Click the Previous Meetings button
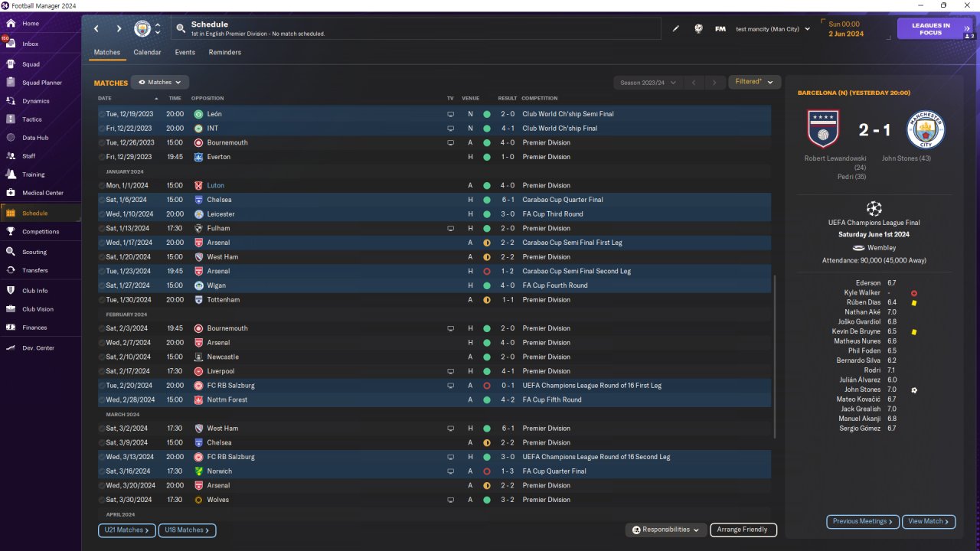 863,521
